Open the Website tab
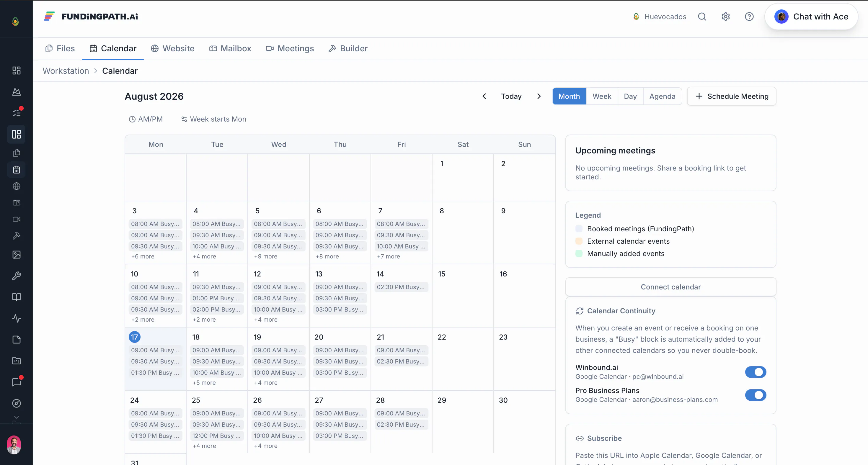The width and height of the screenshot is (868, 465). pyautogui.click(x=172, y=48)
